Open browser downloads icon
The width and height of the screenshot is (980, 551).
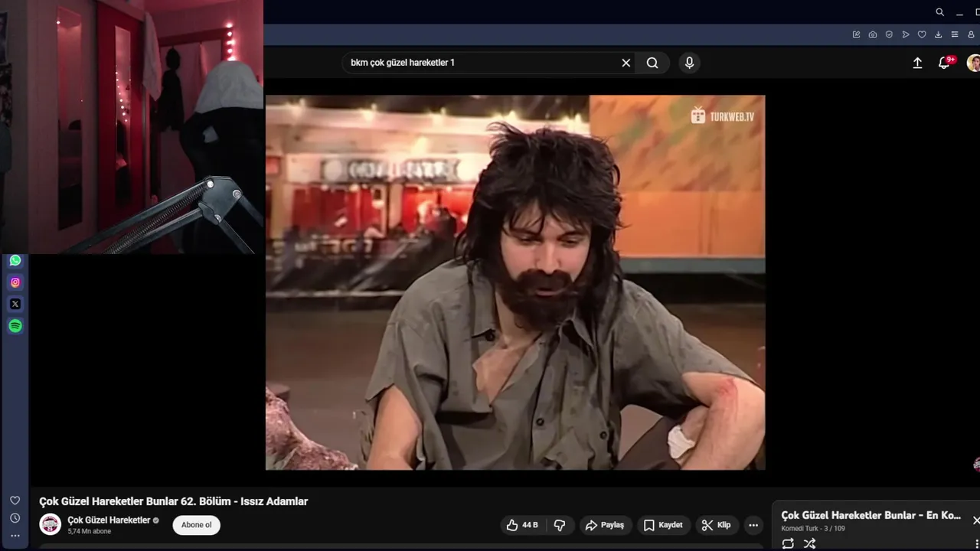coord(938,34)
